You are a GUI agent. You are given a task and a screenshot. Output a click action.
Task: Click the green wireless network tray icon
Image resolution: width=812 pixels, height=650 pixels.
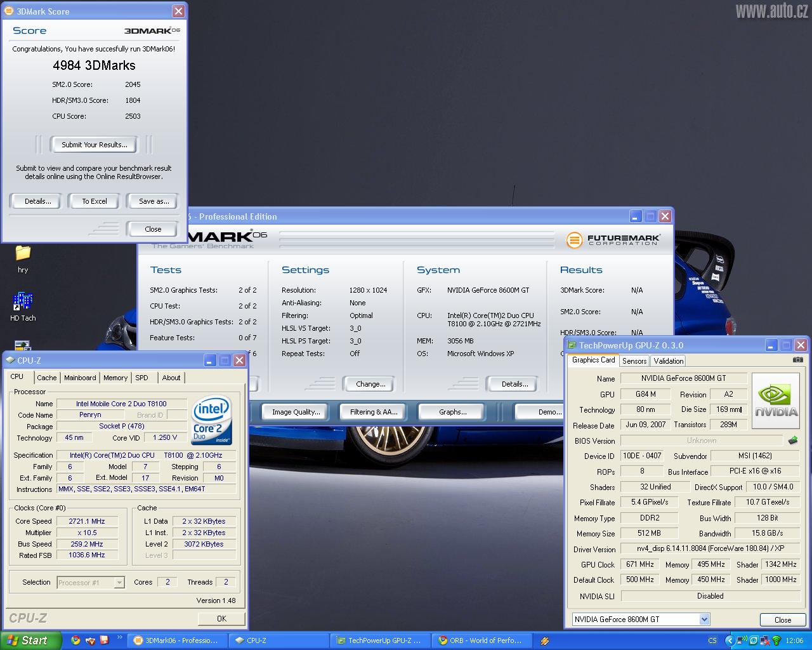pos(775,641)
